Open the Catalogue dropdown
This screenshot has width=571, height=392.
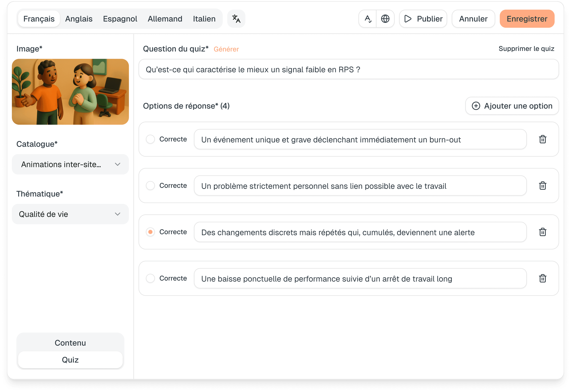tap(70, 164)
